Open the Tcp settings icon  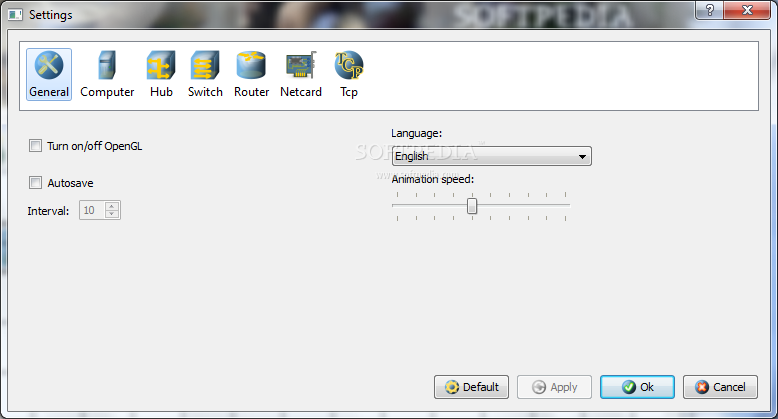pos(349,65)
